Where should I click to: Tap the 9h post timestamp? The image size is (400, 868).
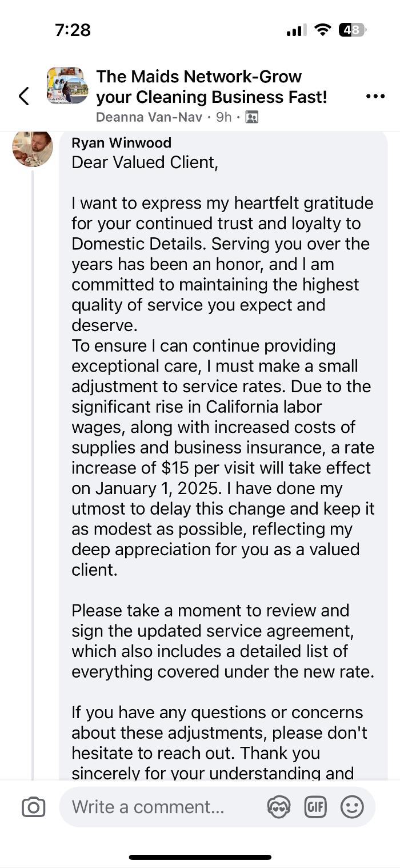pos(223,117)
